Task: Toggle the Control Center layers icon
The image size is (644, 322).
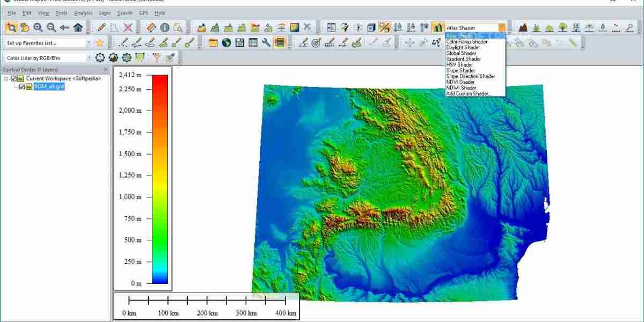Action: tap(279, 43)
